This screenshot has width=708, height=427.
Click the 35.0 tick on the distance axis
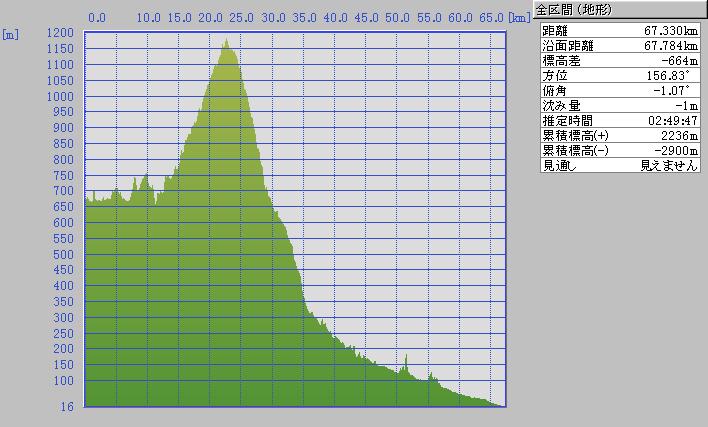click(x=305, y=18)
